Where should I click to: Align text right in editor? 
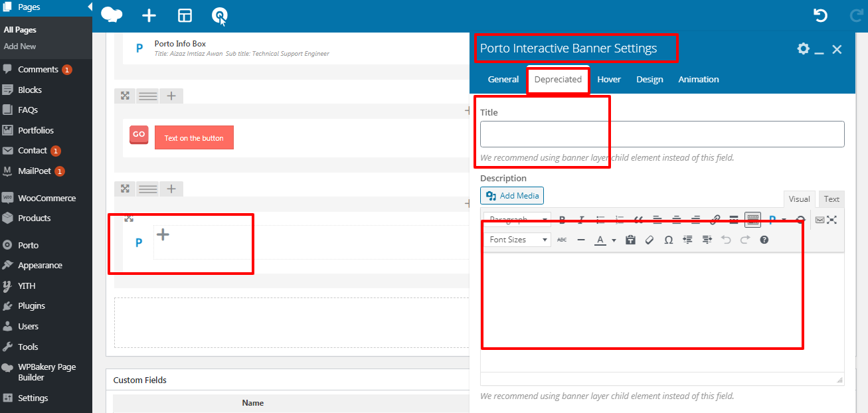tap(696, 220)
